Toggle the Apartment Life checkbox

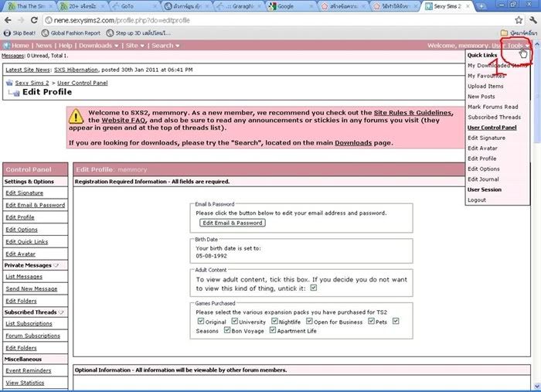click(273, 330)
